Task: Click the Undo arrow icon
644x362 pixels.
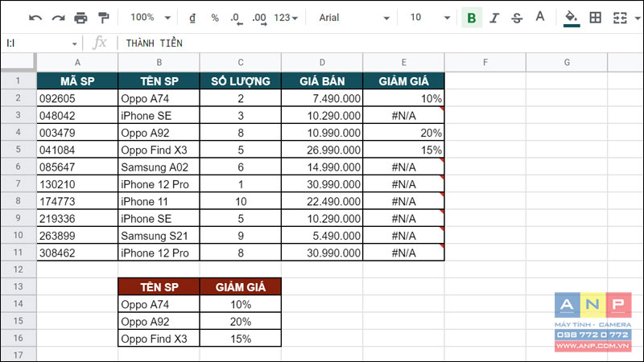Action: point(35,18)
